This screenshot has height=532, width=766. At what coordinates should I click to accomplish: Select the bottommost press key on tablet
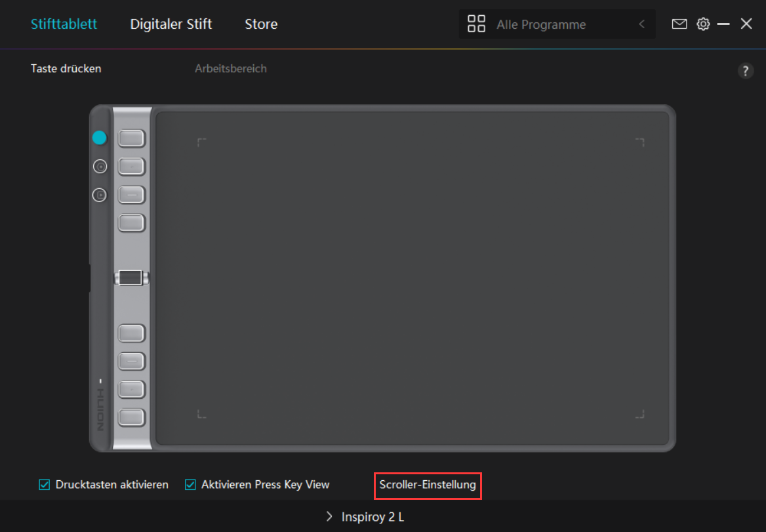[x=131, y=417]
